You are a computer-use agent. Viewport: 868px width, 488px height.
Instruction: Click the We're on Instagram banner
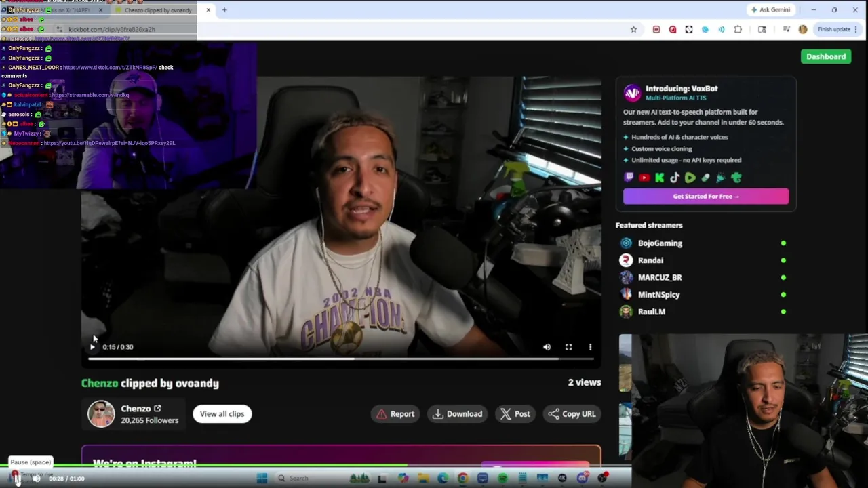[341, 455]
